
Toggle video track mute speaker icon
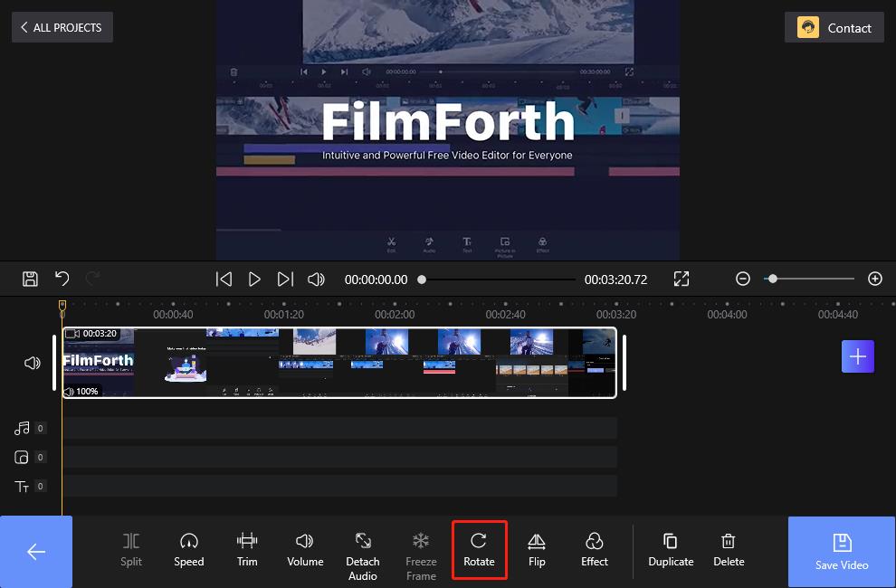[x=33, y=363]
